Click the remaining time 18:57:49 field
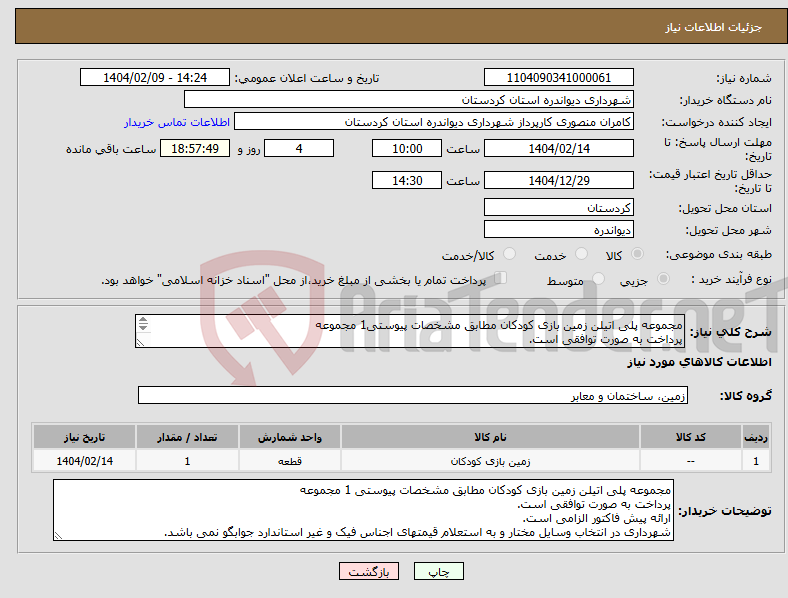 [195, 148]
